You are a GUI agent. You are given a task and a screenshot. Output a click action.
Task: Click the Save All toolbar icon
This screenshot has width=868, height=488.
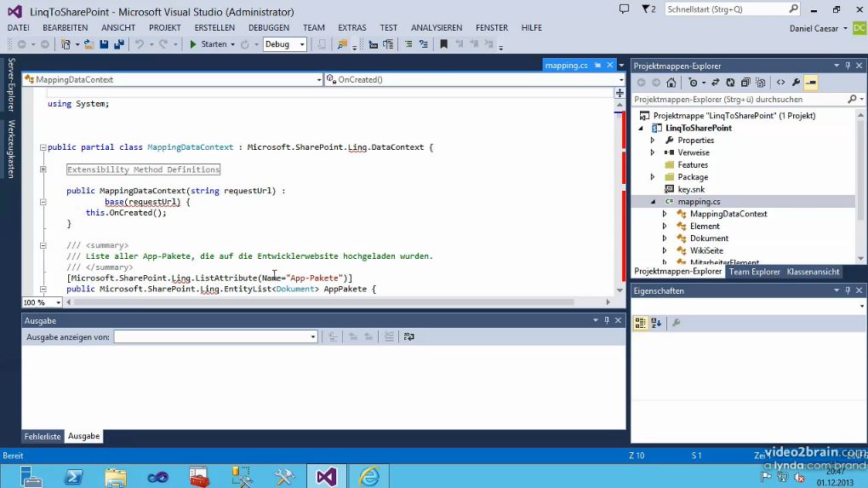pos(118,44)
